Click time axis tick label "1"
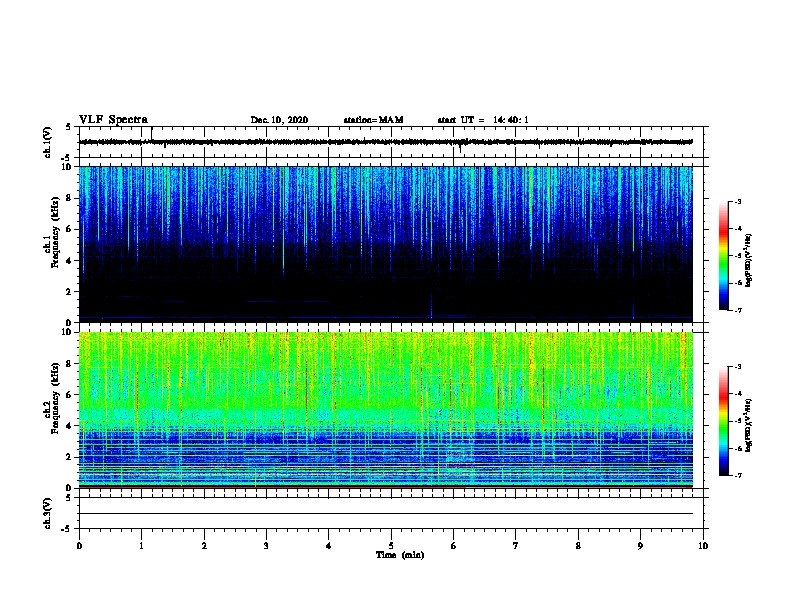The height and width of the screenshot is (612, 792). point(141,546)
